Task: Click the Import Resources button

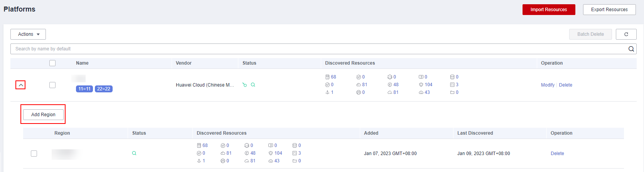Action: point(548,10)
